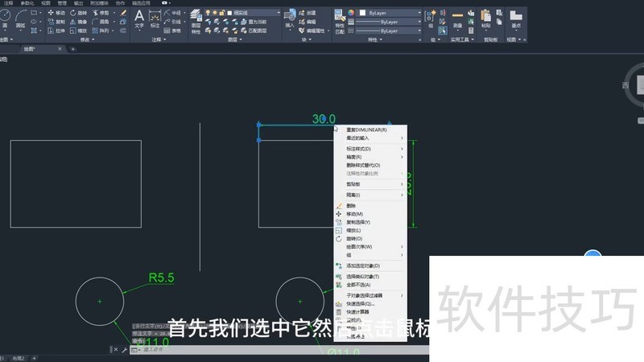644x362 pixels.
Task: Click Edit Attributes (编辑属性) button
Action: (312, 31)
